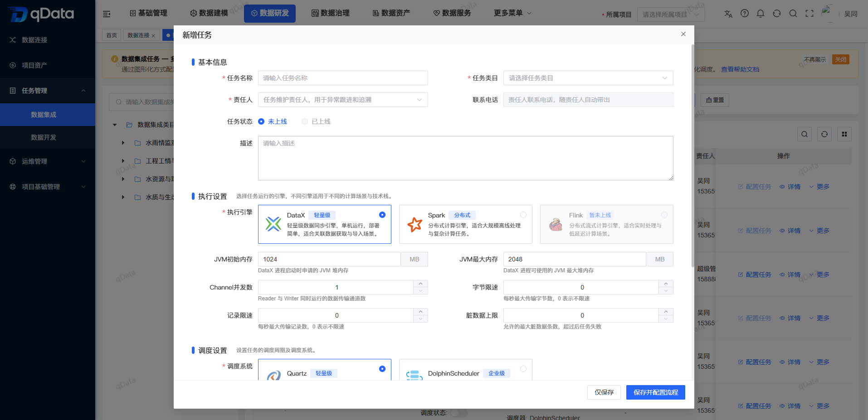Click the DolphinScheduler logo icon
This screenshot has height=420, width=868.
(x=414, y=375)
